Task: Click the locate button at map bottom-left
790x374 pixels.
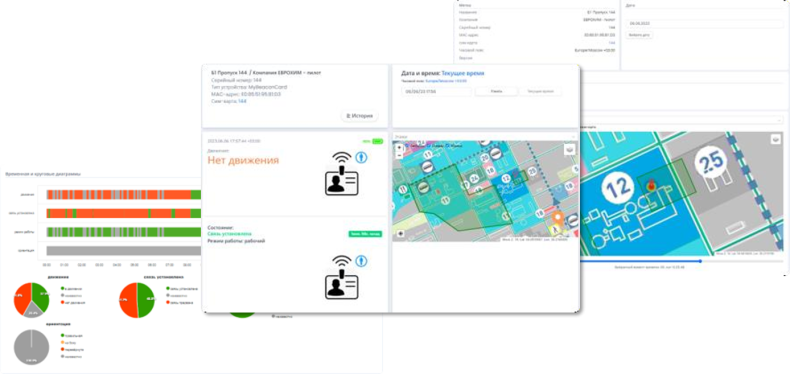Action: pos(401,233)
